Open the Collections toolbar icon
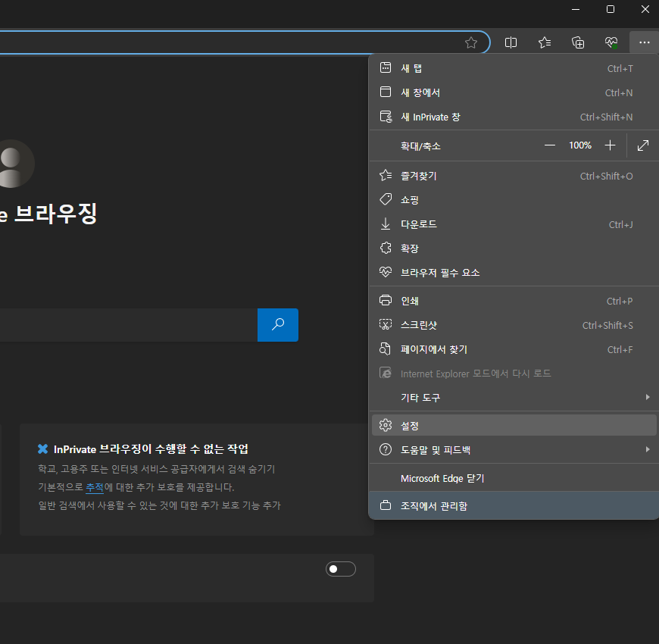This screenshot has width=659, height=644. pyautogui.click(x=578, y=42)
